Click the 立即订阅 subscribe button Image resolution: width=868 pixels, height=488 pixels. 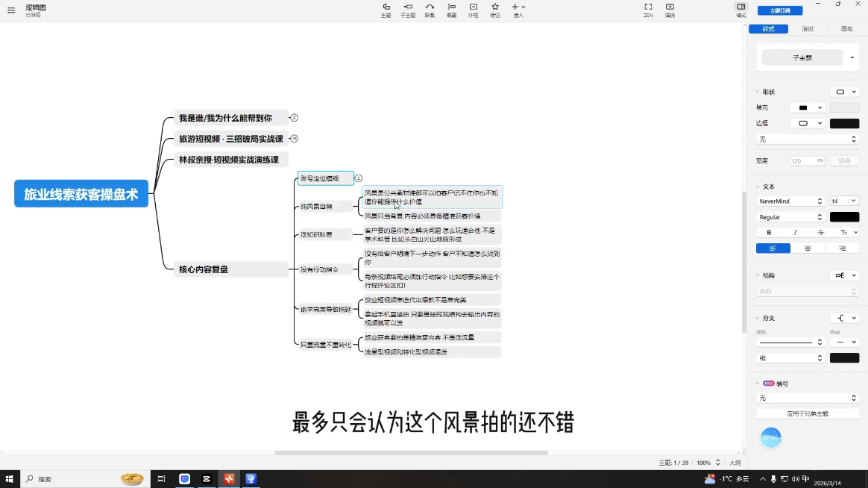(x=779, y=10)
